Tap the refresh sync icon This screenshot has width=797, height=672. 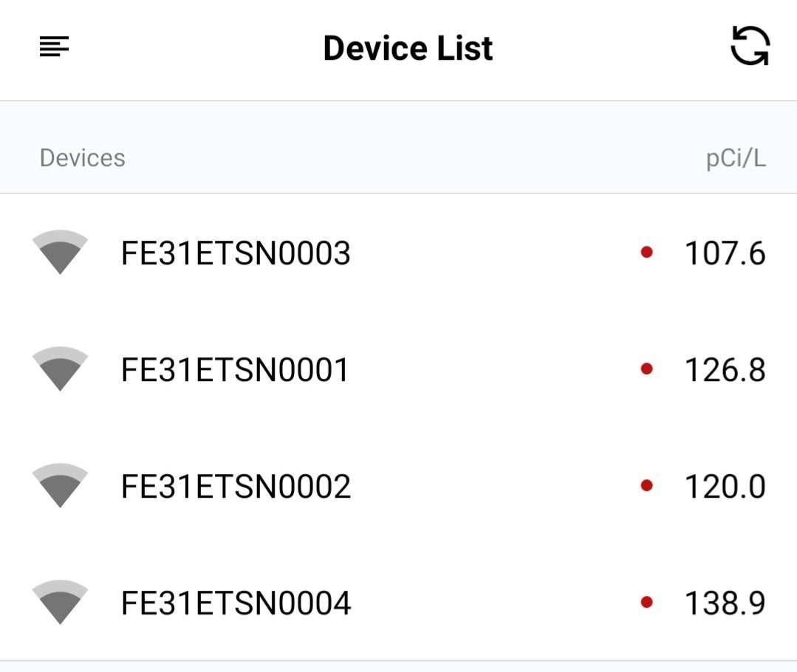[750, 46]
